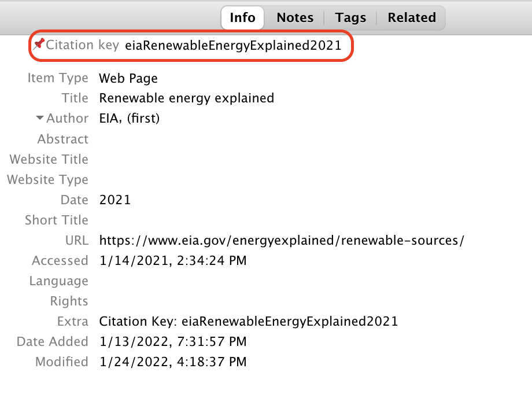This screenshot has width=532, height=398.
Task: Open the Item Type selector showing Web Page
Action: (x=128, y=78)
